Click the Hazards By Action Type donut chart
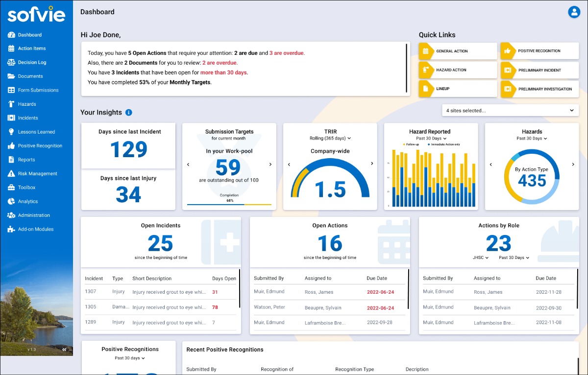Screen dimensions: 588x375 click(532, 176)
